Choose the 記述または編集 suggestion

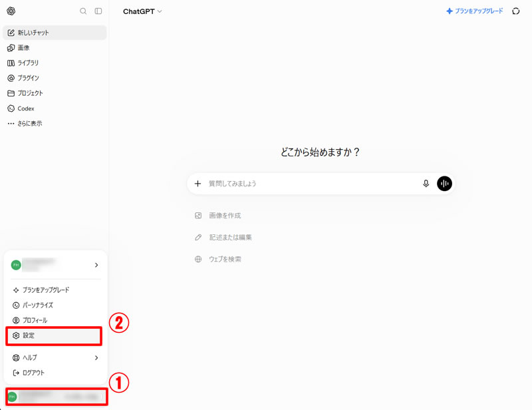223,238
